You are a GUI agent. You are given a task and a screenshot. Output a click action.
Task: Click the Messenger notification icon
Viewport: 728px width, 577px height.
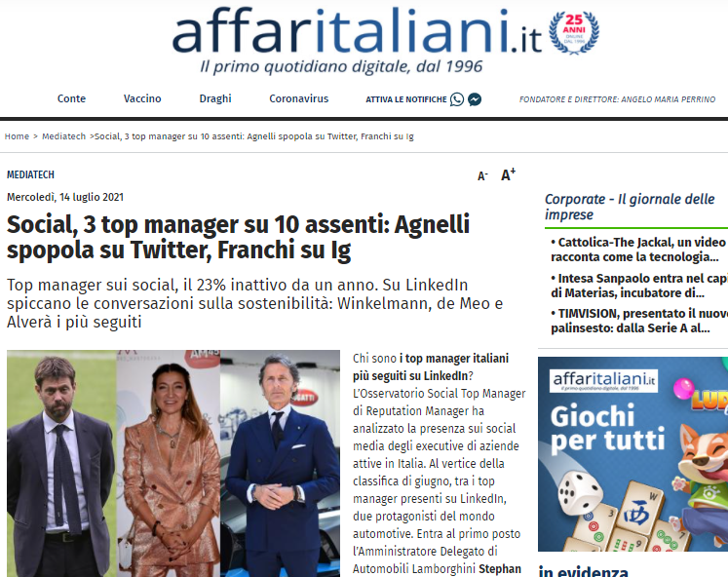click(475, 99)
